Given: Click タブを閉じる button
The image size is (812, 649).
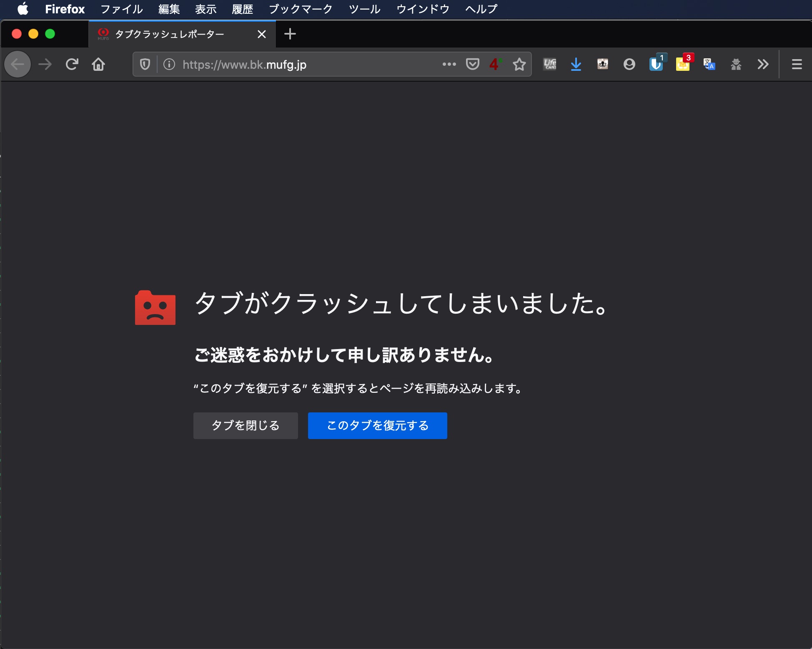Looking at the screenshot, I should (x=246, y=426).
